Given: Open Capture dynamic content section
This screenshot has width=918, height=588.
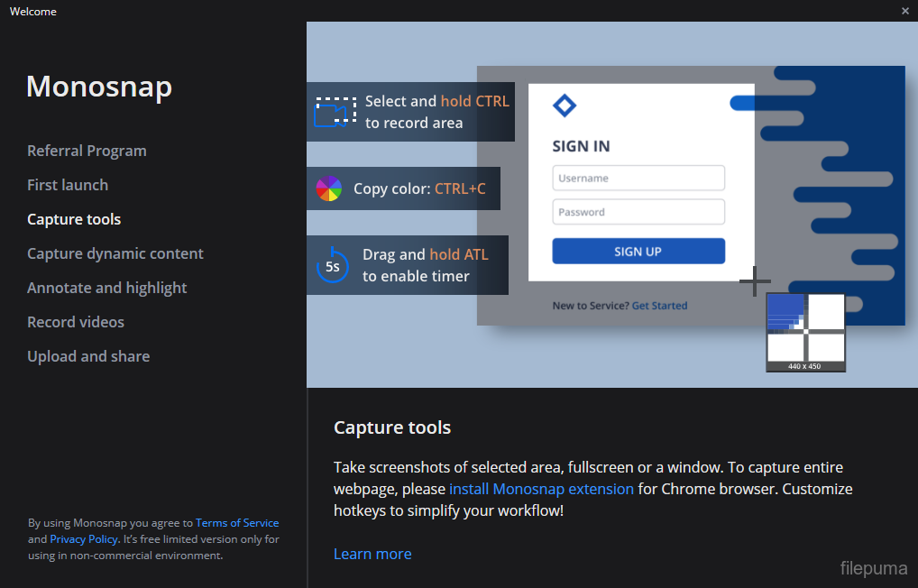Looking at the screenshot, I should (x=115, y=253).
